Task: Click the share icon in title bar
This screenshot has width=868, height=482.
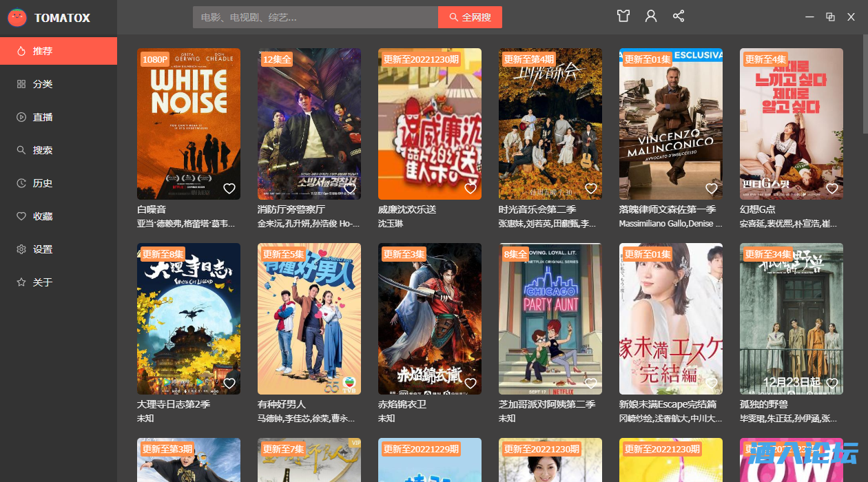Action: [x=679, y=17]
